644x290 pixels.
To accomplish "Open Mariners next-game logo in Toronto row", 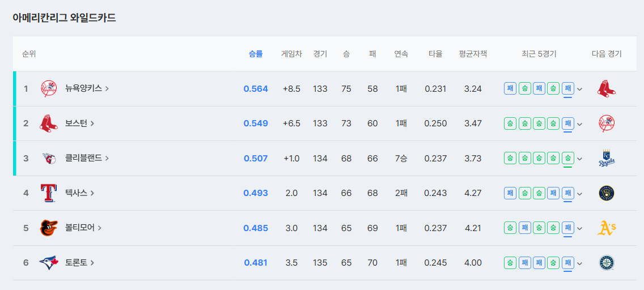I will (607, 262).
